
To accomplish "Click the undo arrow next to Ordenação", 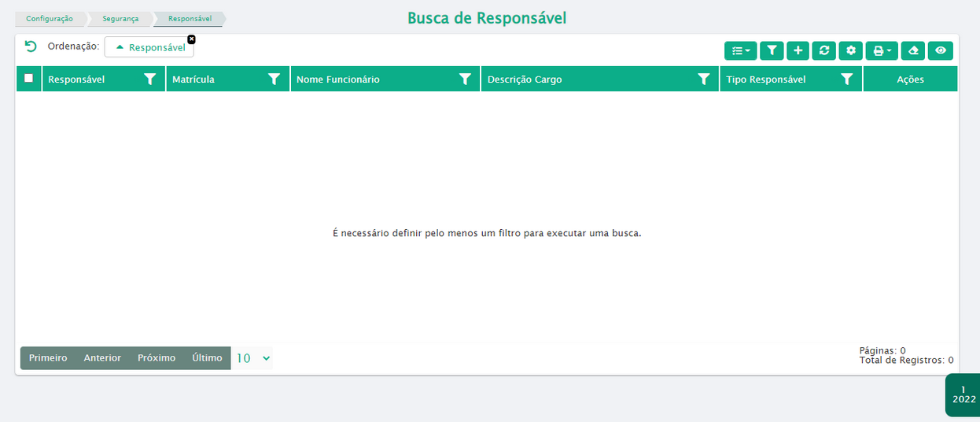I will [31, 46].
